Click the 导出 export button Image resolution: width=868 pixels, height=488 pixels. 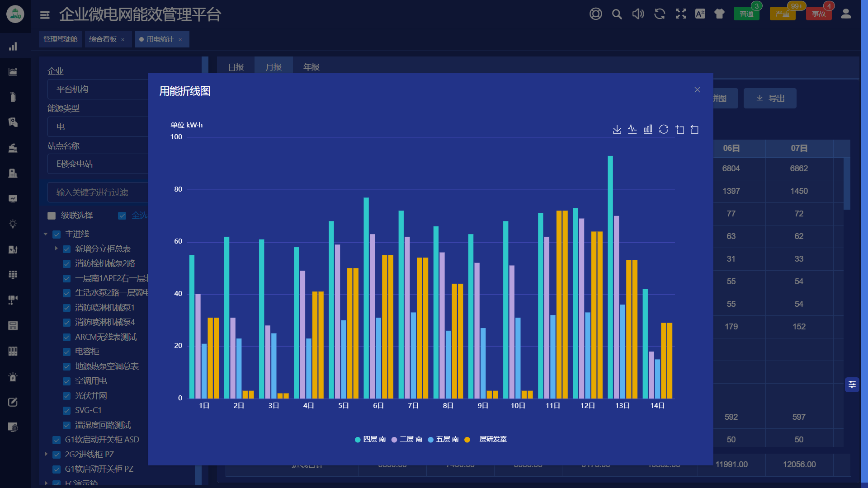coord(770,99)
